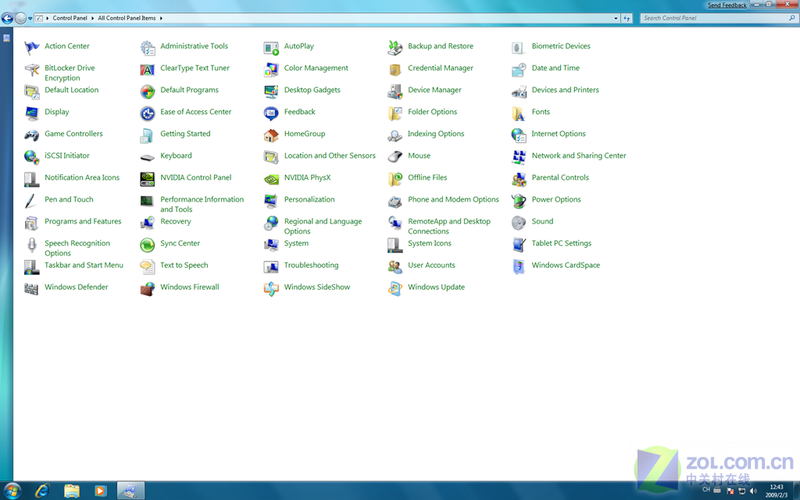Screen dimensions: 800x500
Task: Click the Troubleshooting link
Action: coord(311,265)
